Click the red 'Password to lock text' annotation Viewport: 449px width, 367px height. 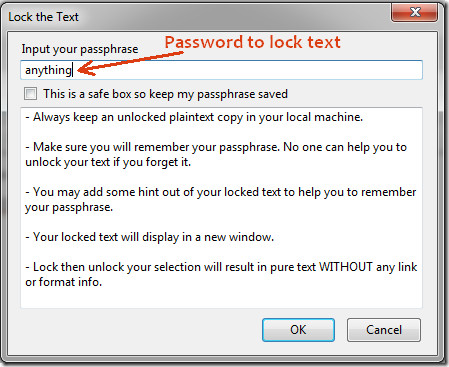pos(253,42)
